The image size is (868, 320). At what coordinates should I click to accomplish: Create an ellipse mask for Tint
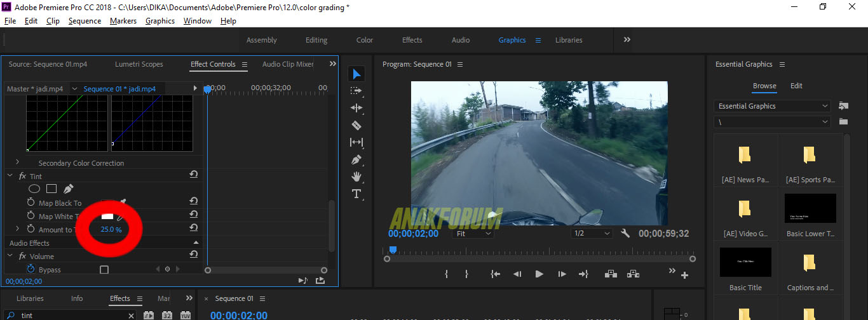[x=34, y=189]
